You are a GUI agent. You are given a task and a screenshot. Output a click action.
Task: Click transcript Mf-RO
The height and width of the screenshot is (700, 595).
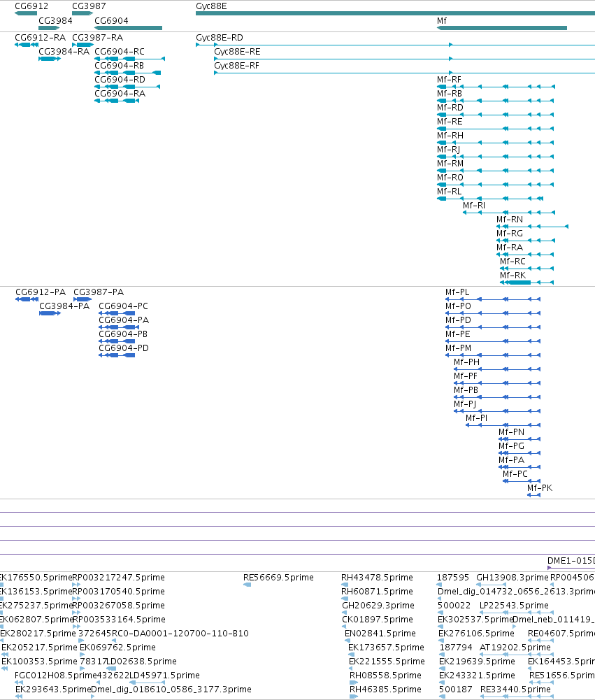450,177
